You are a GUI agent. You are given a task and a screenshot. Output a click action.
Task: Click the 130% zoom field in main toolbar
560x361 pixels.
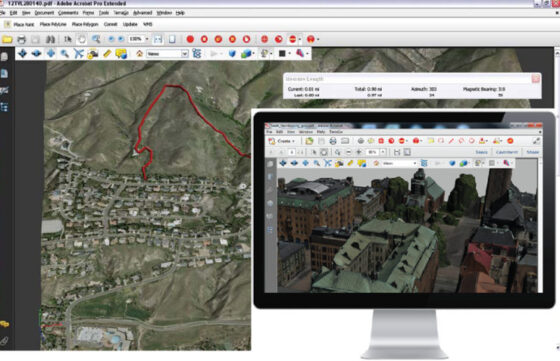click(136, 39)
